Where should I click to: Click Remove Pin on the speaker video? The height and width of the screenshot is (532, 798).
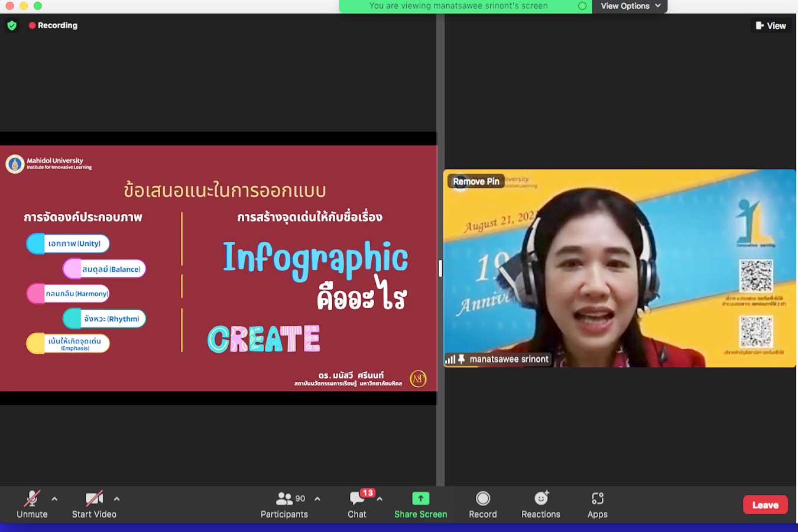click(476, 181)
